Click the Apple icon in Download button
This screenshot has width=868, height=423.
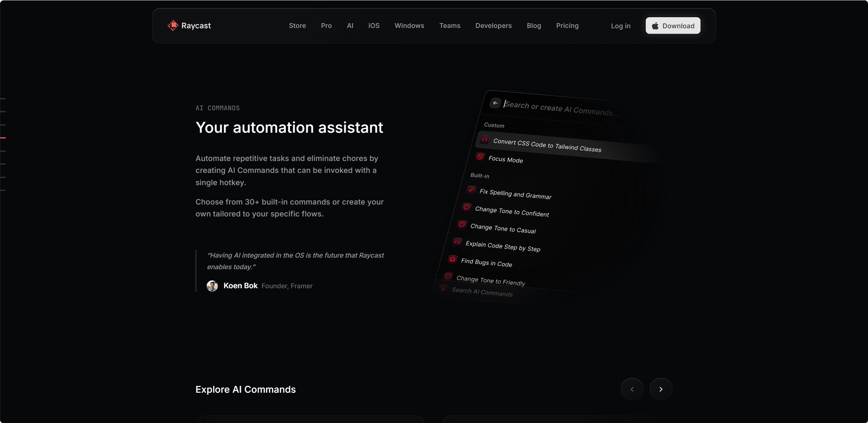click(x=655, y=26)
